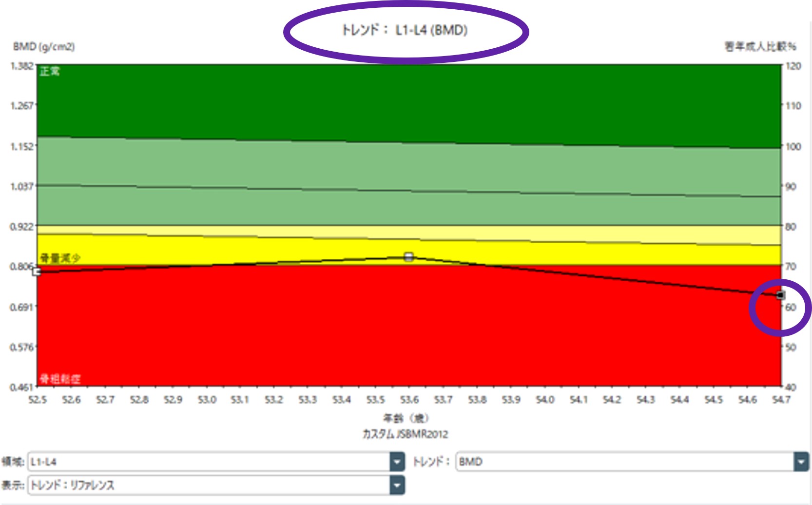
Task: Click the カスタム JSBMR2012 reference label
Action: [x=405, y=434]
